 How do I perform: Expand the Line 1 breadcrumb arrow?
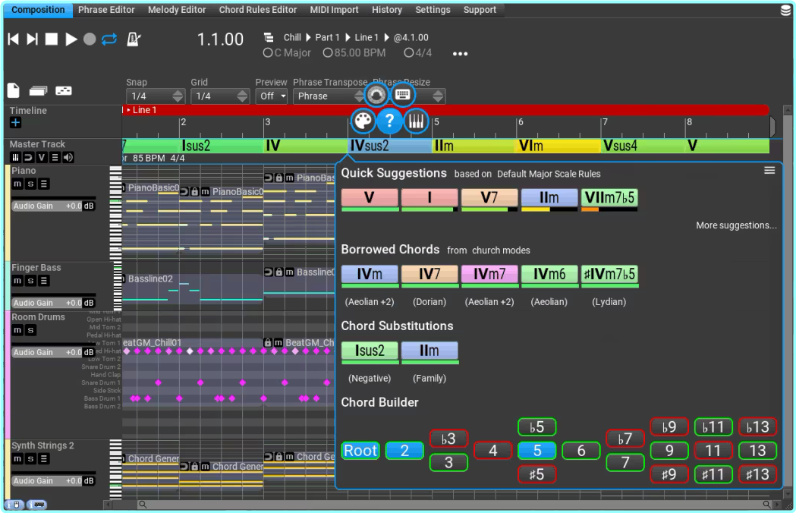[x=387, y=38]
